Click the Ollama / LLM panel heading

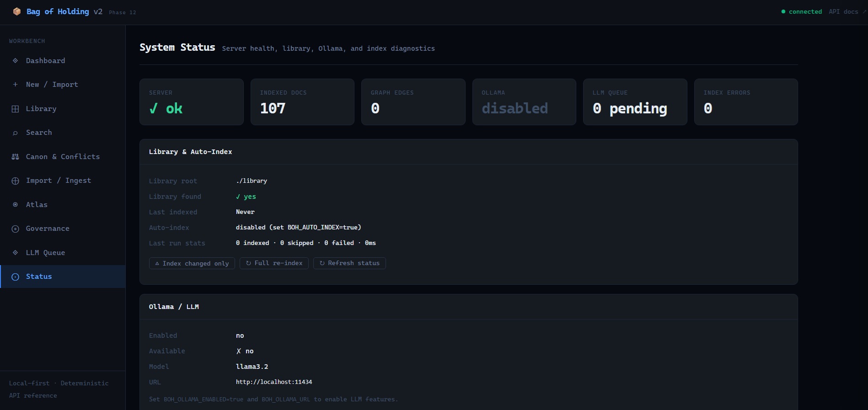pos(174,307)
